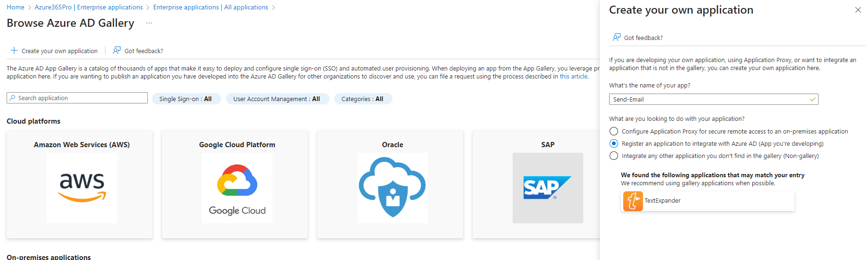Open the Categories : All filter
The height and width of the screenshot is (260, 868).
coord(362,99)
